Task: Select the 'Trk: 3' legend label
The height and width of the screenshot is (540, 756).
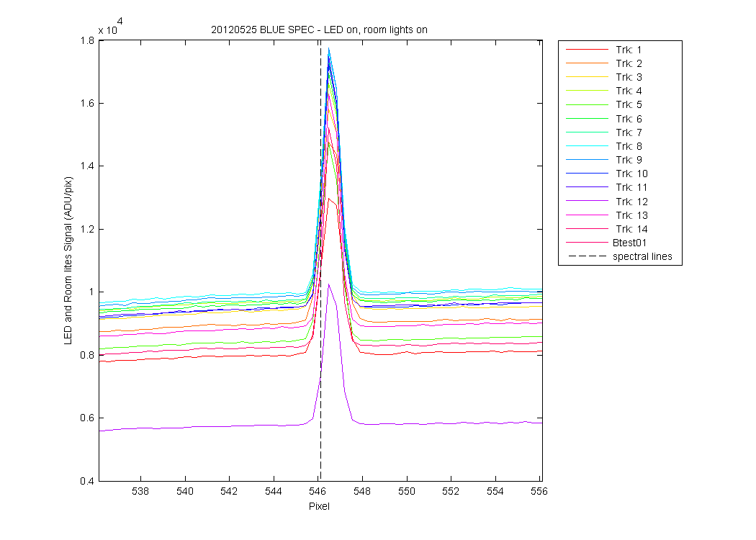Action: 629,77
